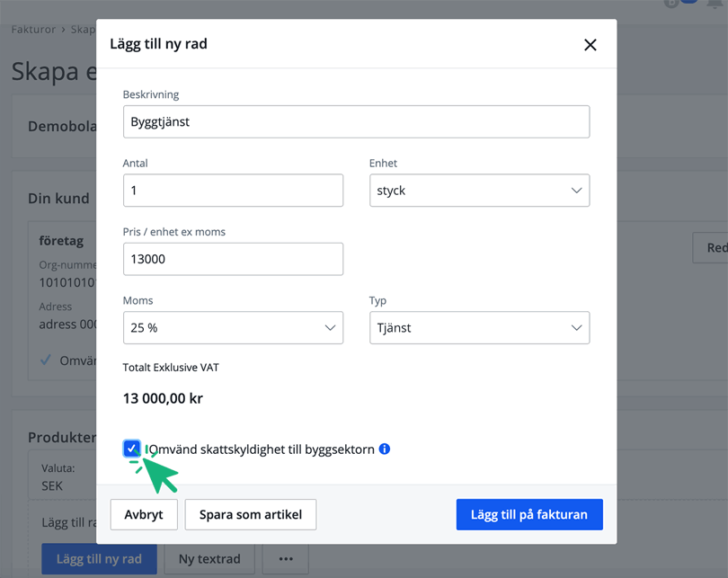Open the Fakturor breadcrumb item
The height and width of the screenshot is (578, 728).
tap(33, 29)
